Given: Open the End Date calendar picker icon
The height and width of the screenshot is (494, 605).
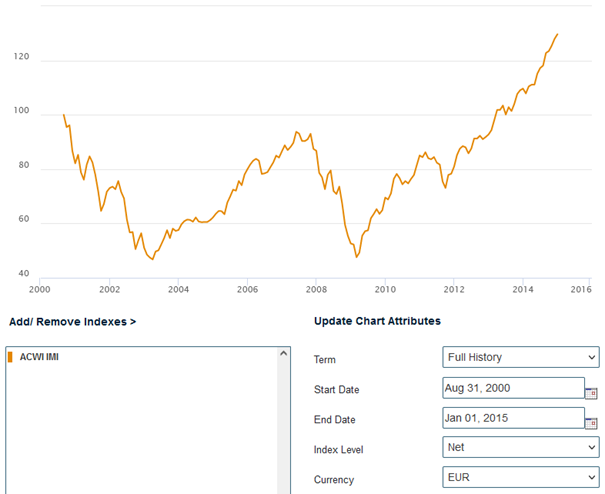Looking at the screenshot, I should point(591,423).
